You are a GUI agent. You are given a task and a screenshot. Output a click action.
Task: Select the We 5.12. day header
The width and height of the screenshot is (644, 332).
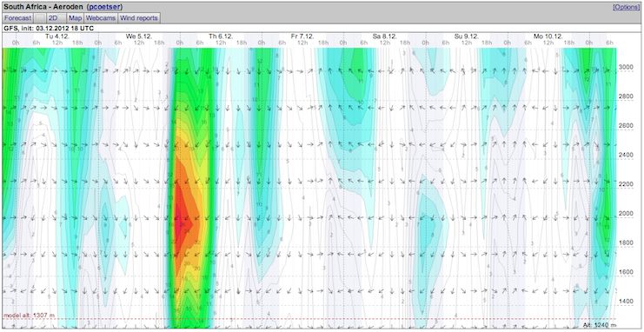click(138, 37)
